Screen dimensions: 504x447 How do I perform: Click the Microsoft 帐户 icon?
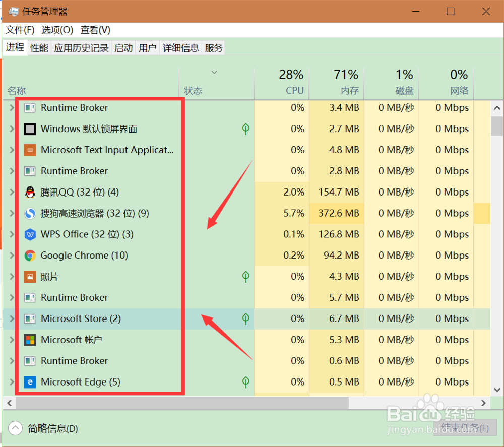pyautogui.click(x=30, y=340)
